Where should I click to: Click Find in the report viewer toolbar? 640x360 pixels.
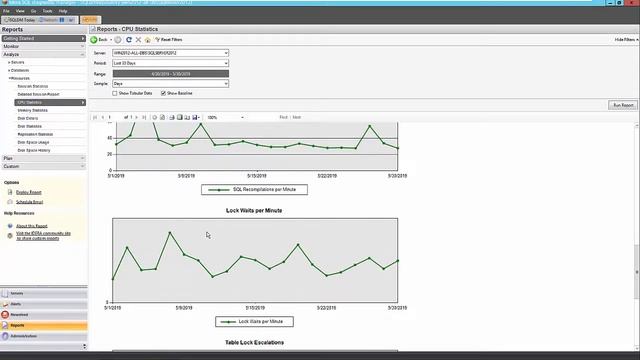point(283,118)
